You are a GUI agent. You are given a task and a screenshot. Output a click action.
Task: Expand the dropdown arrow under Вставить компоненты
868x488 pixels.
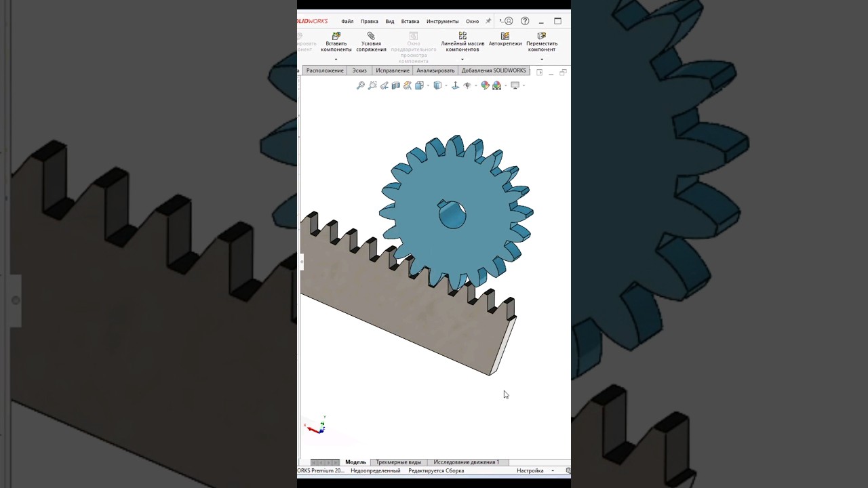click(336, 60)
